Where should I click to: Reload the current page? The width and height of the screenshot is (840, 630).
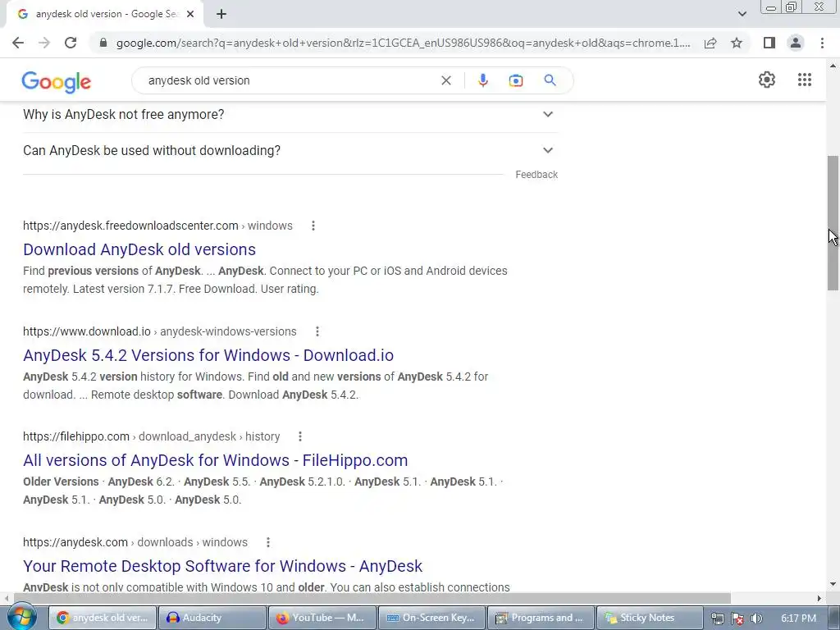click(x=71, y=43)
